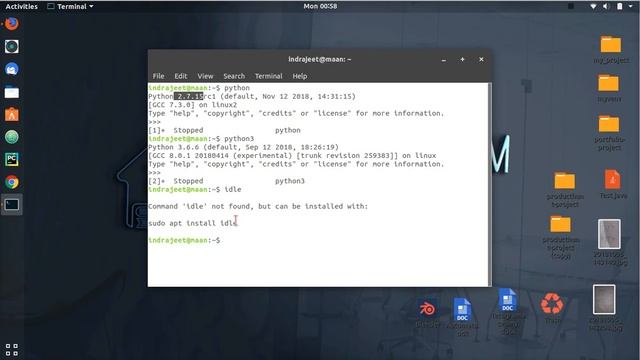Open the Terminal menu in menu bar
Image resolution: width=640 pixels, height=360 pixels.
coord(268,76)
